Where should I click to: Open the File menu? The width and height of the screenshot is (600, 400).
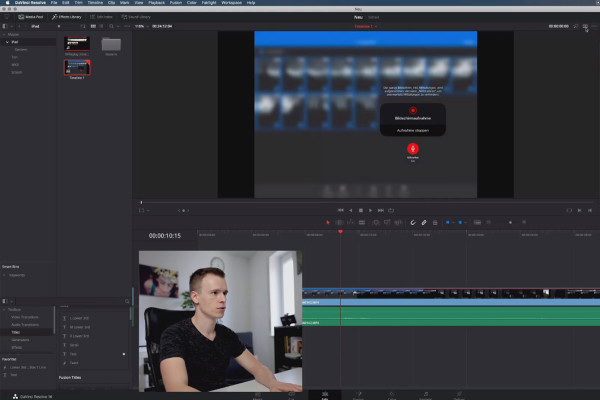point(54,3)
